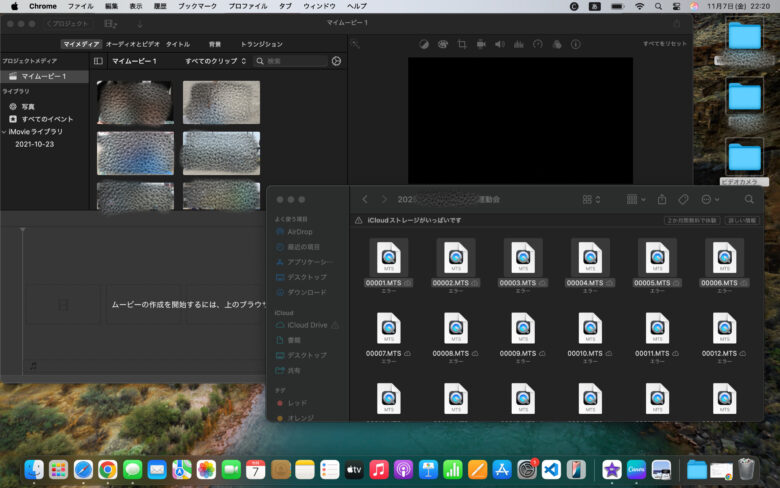780x488 pixels.
Task: Click the プロジェクト back button
Action: click(68, 23)
